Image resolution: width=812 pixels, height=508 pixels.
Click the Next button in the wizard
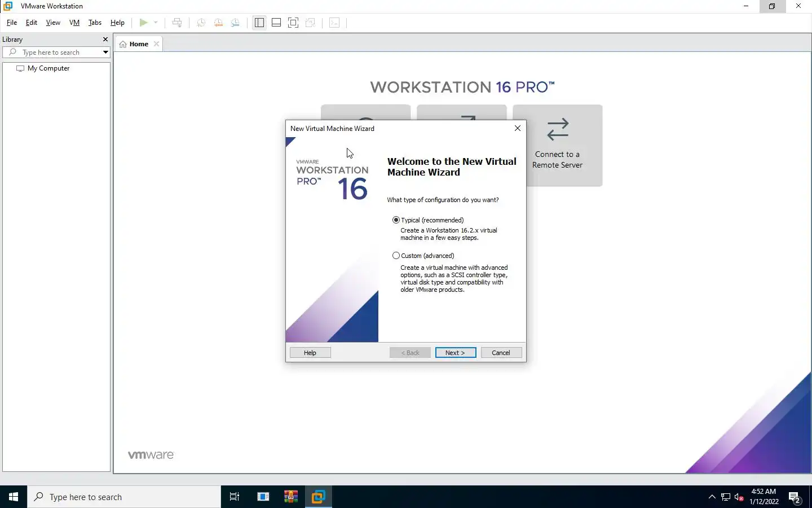456,353
